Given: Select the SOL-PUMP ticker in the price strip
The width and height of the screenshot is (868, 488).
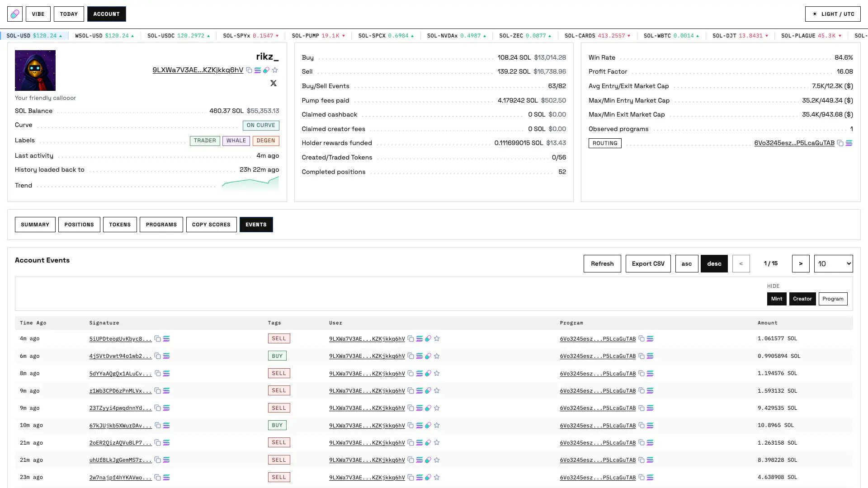Looking at the screenshot, I should pyautogui.click(x=318, y=36).
